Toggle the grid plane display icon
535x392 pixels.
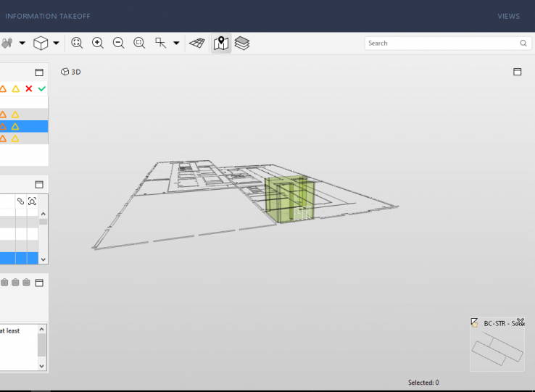tap(196, 43)
